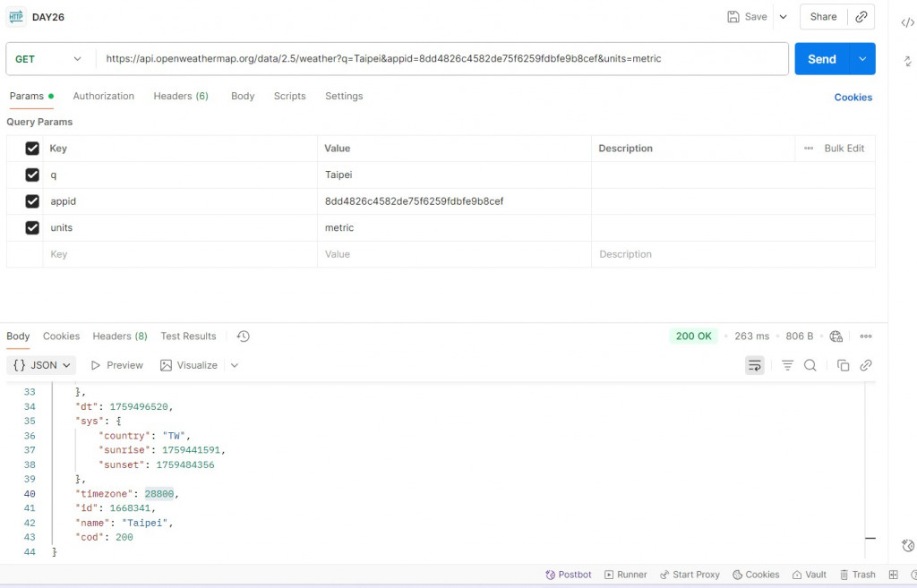
Task: Copy response body icon
Action: [843, 365]
